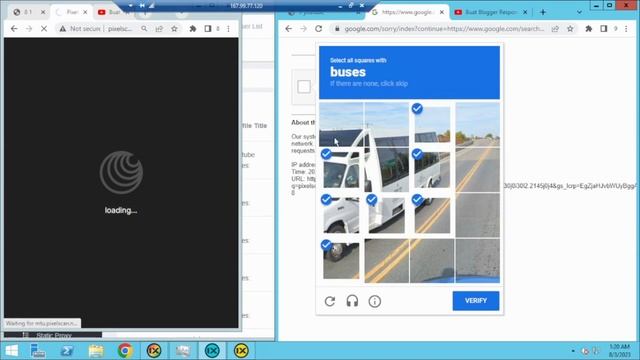Screen dimensions: 640x360
Task: Bookmark the google.com page with star
Action: coord(570,29)
